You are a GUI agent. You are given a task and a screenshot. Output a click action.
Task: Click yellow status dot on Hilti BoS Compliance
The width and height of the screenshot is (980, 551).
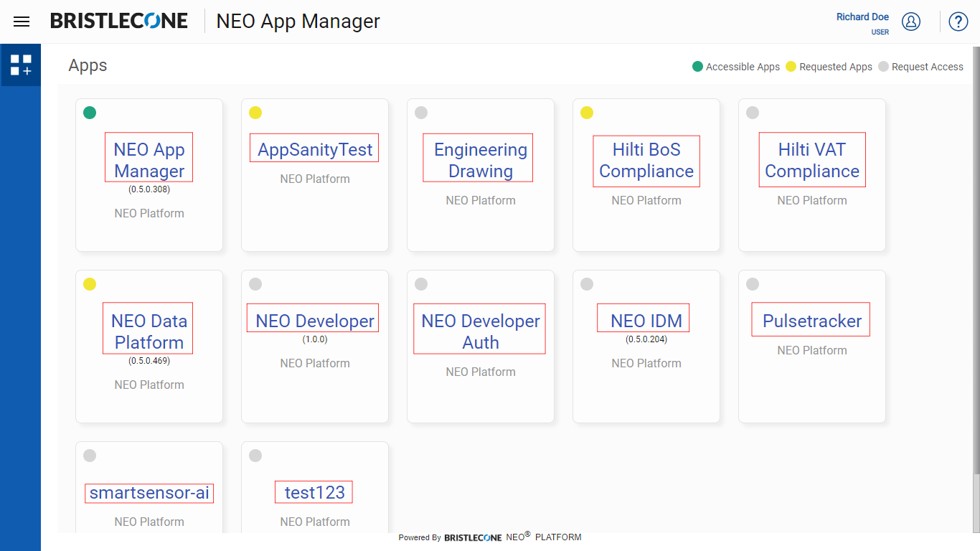(587, 113)
